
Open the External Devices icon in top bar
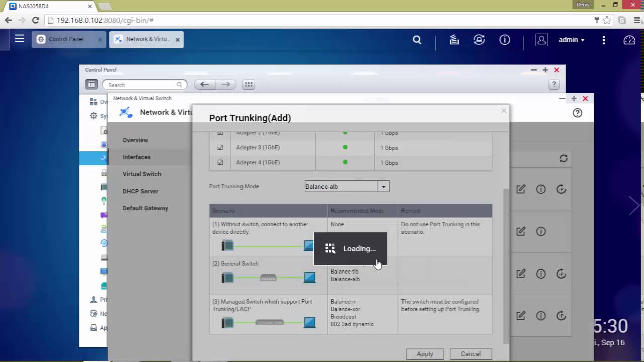(479, 39)
